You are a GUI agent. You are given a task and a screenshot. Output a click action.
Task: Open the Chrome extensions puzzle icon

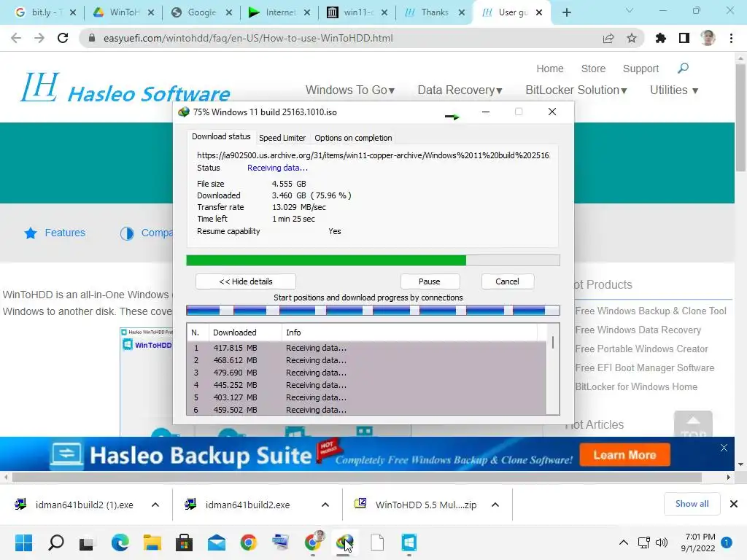(661, 38)
